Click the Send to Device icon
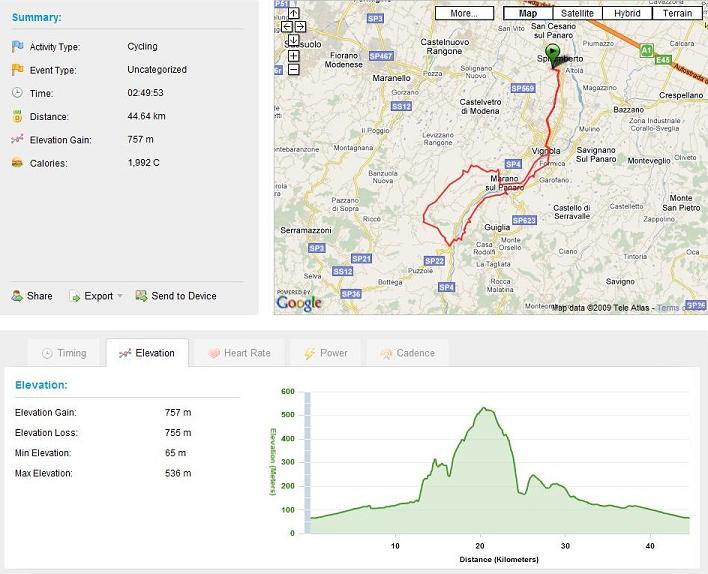This screenshot has width=708, height=574. click(141, 296)
